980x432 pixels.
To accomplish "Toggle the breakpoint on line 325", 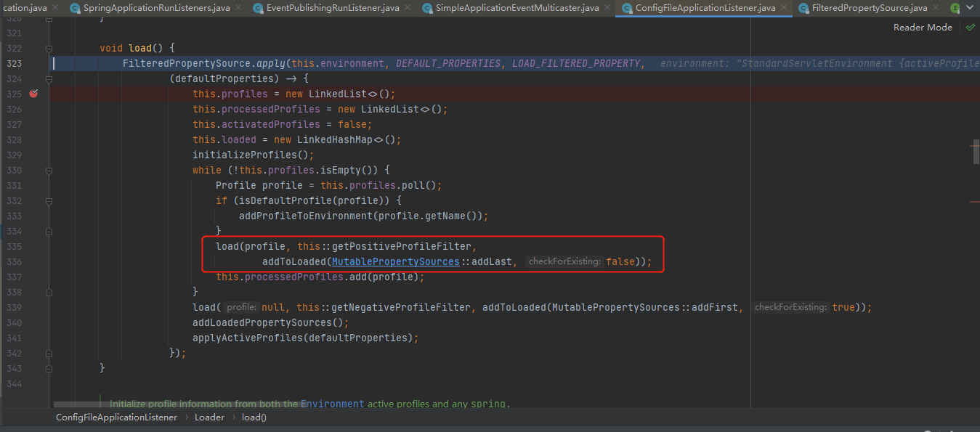I will pyautogui.click(x=33, y=94).
